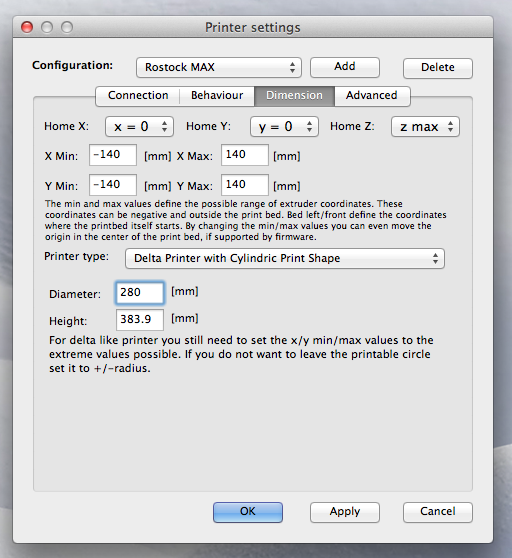
Task: Click the X Min input field
Action: pos(113,155)
